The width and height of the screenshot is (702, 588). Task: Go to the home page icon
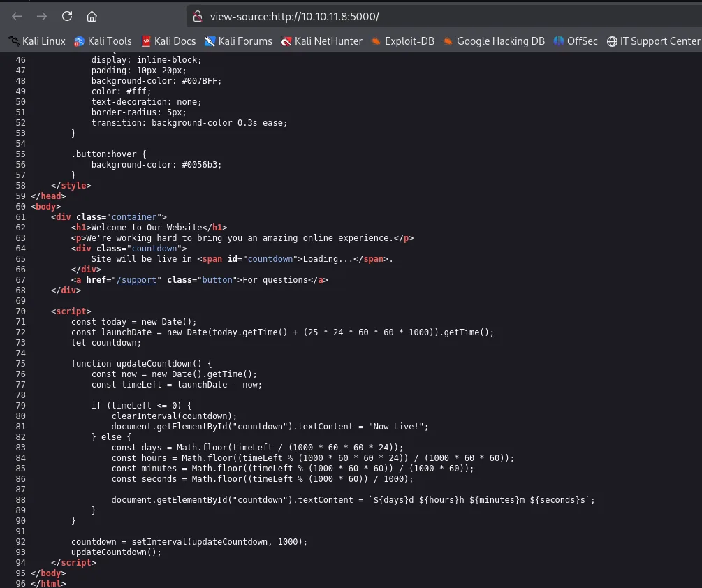[92, 17]
